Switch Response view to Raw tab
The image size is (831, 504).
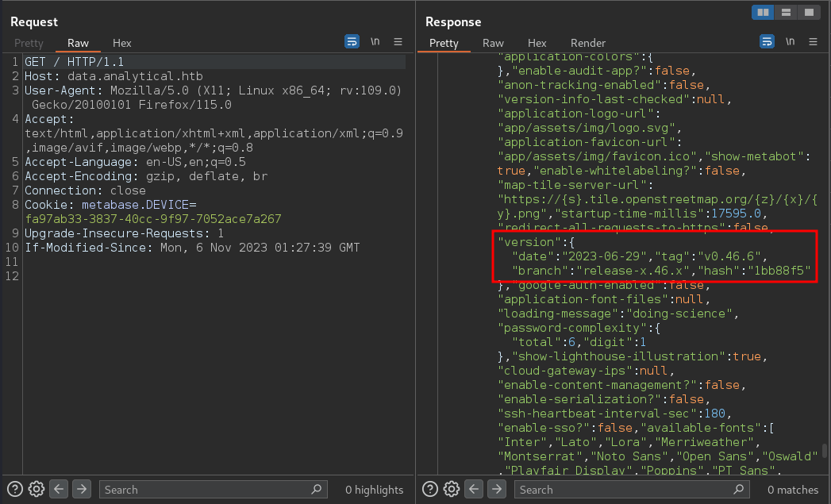point(493,44)
